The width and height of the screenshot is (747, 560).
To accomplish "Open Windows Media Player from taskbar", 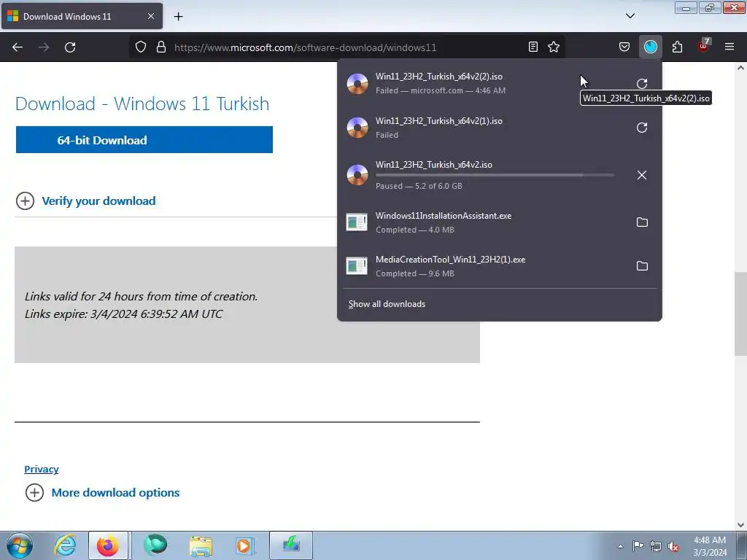I will tap(245, 545).
